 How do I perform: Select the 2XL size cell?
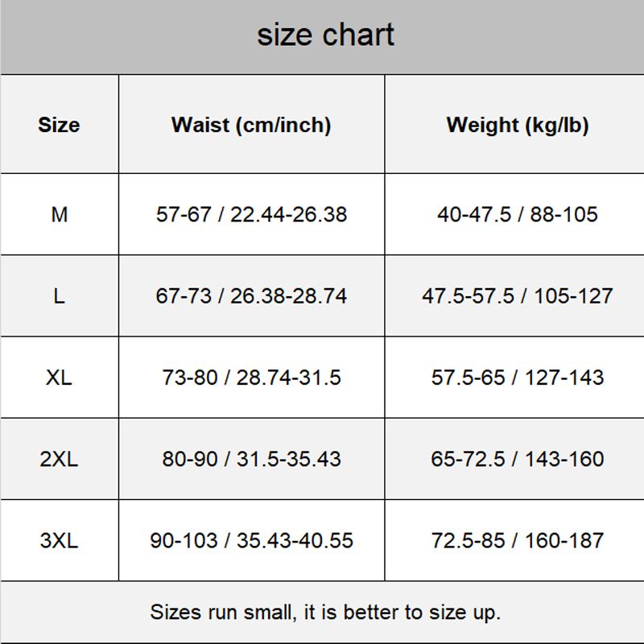coord(59,459)
